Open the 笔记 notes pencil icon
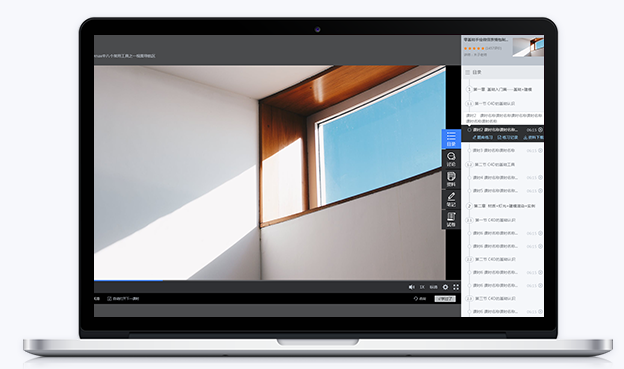 coord(451,199)
